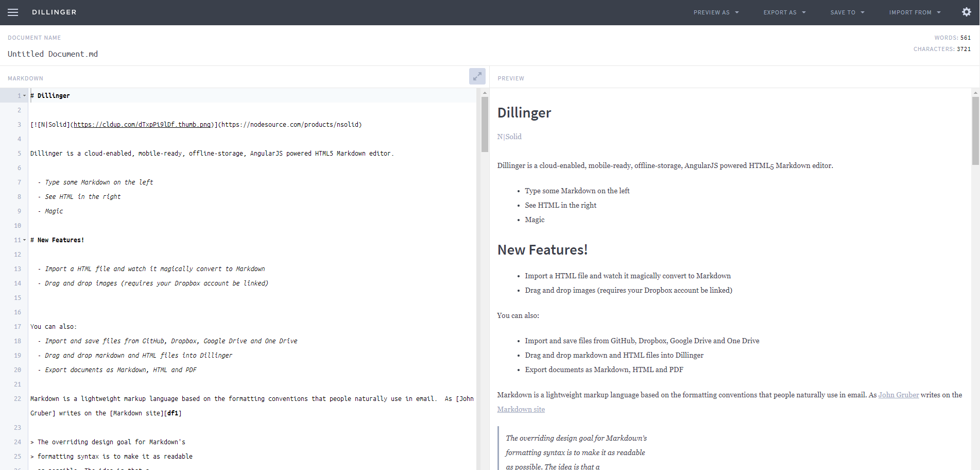980x470 pixels.
Task: Click the 'Dillinger' heading in the preview
Action: [524, 113]
